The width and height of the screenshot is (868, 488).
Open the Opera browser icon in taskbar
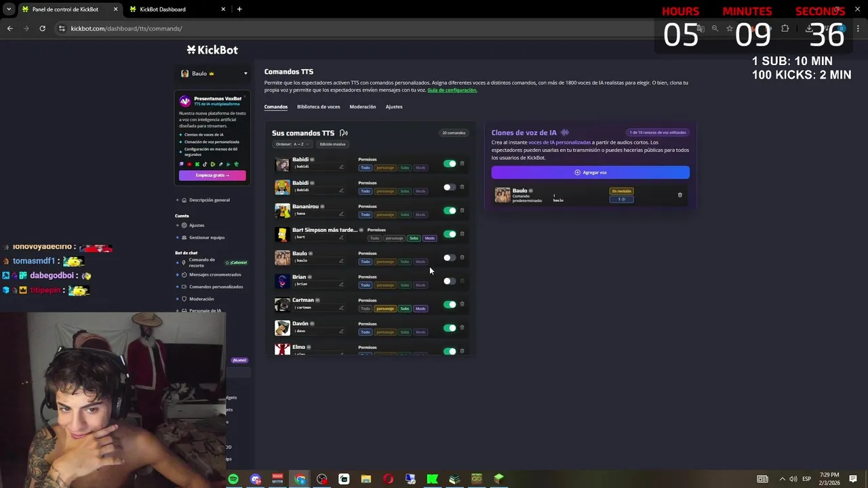389,479
